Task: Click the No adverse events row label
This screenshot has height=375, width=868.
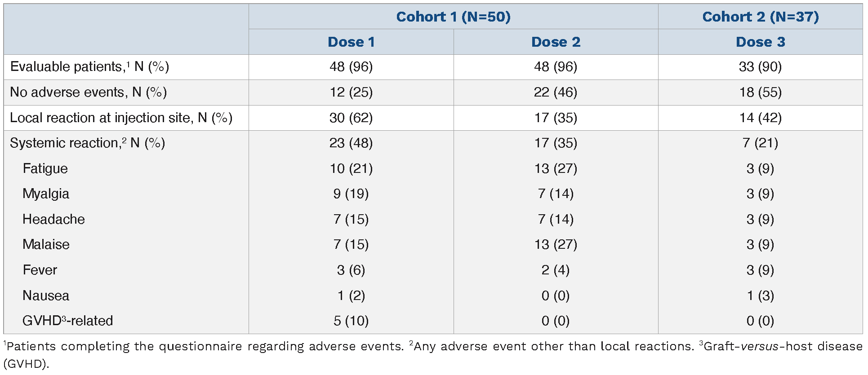Action: tap(88, 93)
